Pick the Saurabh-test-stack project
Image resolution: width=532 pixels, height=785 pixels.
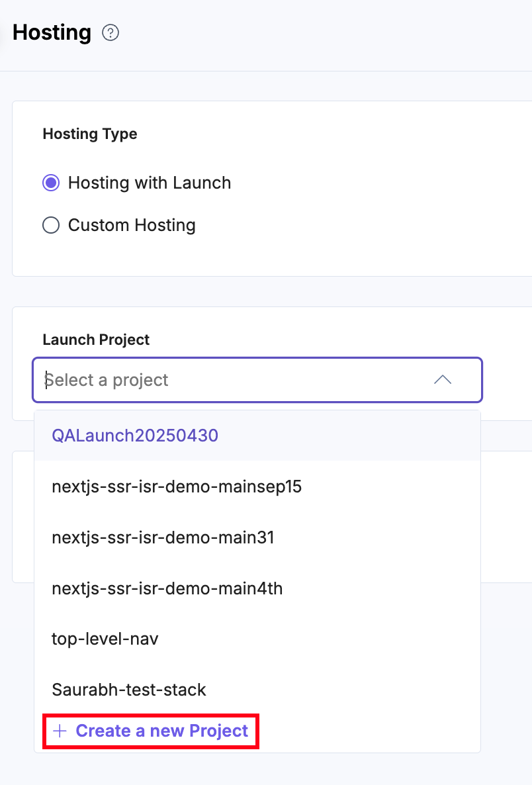tap(129, 690)
